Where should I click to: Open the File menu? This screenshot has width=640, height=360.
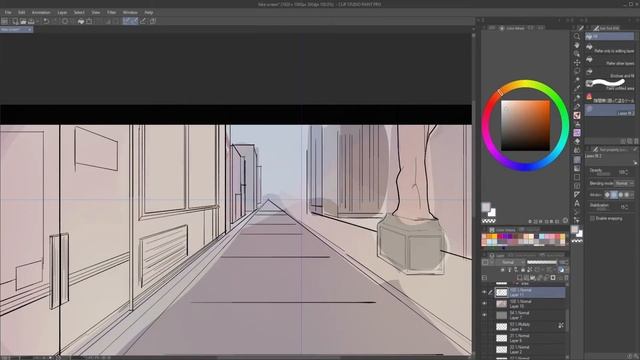click(8, 13)
